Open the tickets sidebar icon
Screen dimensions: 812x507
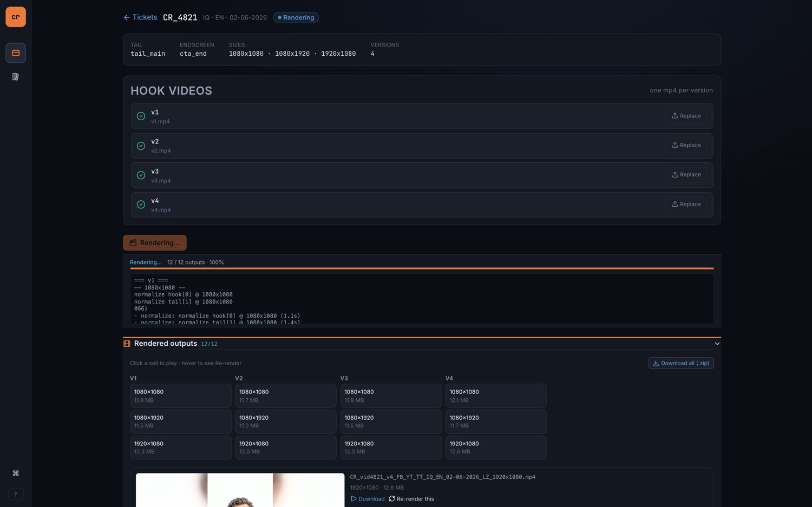[16, 53]
